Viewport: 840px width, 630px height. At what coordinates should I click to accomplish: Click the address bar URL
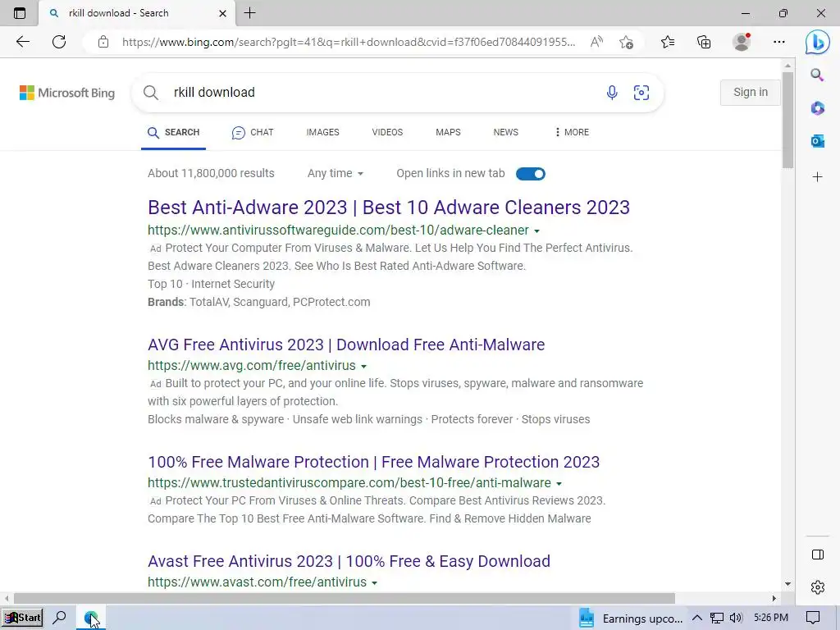(x=348, y=42)
